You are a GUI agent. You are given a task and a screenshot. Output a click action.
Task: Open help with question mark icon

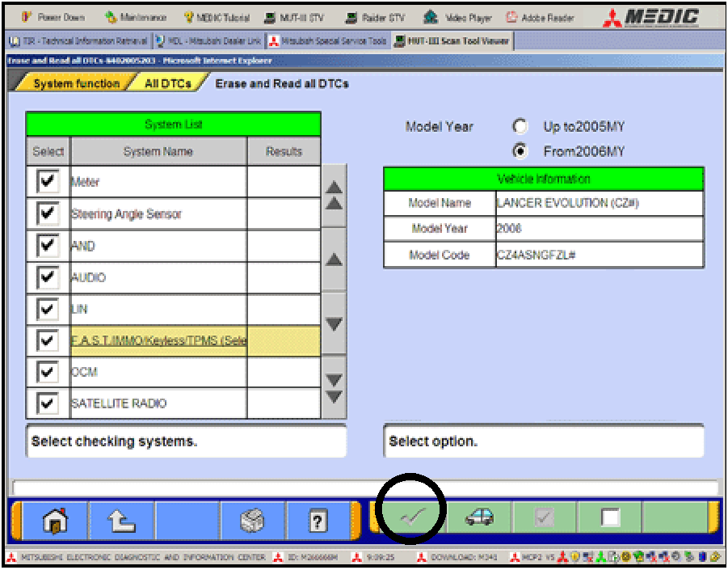coord(320,519)
